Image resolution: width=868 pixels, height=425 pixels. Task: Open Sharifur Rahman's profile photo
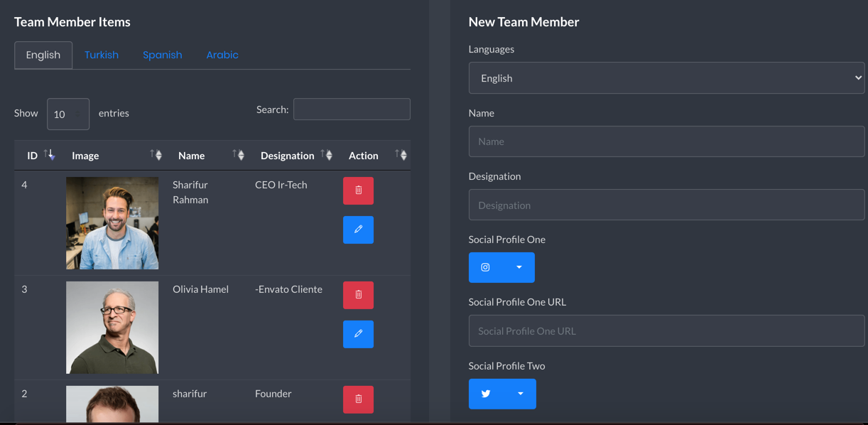(x=112, y=223)
